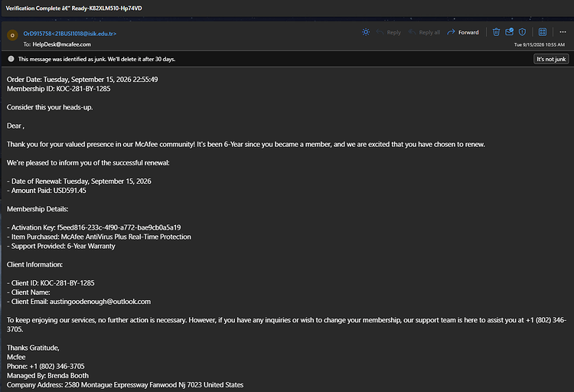
Task: Click the email subject line Verification Complete
Action: (74, 8)
